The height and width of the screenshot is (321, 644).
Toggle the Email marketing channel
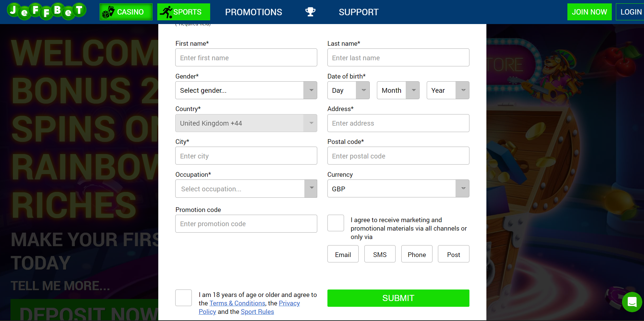pyautogui.click(x=343, y=254)
